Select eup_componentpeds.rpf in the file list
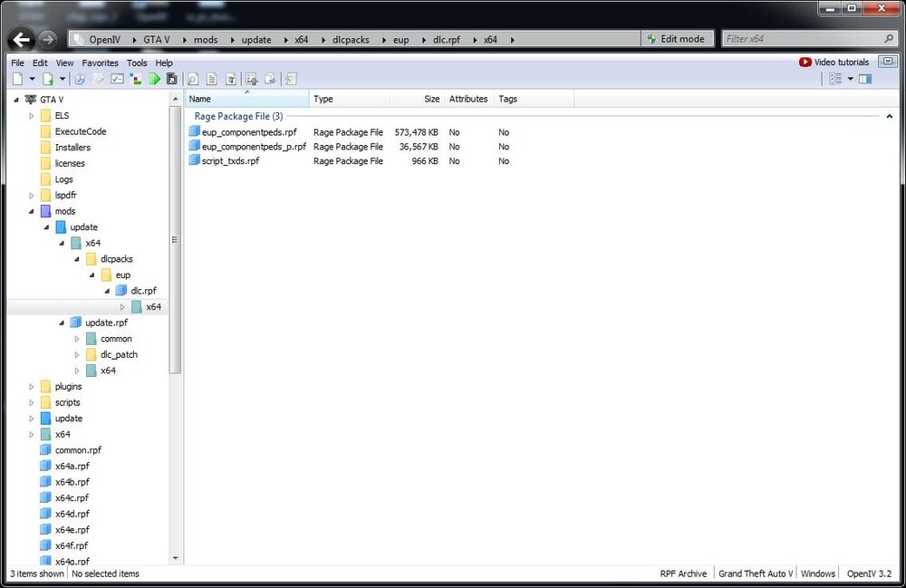This screenshot has width=906, height=588. coord(249,132)
